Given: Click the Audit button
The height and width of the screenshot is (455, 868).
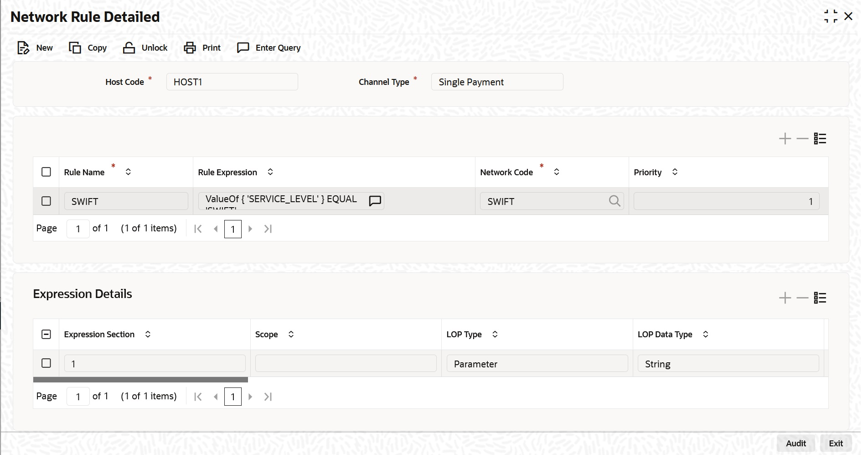Looking at the screenshot, I should [x=796, y=443].
